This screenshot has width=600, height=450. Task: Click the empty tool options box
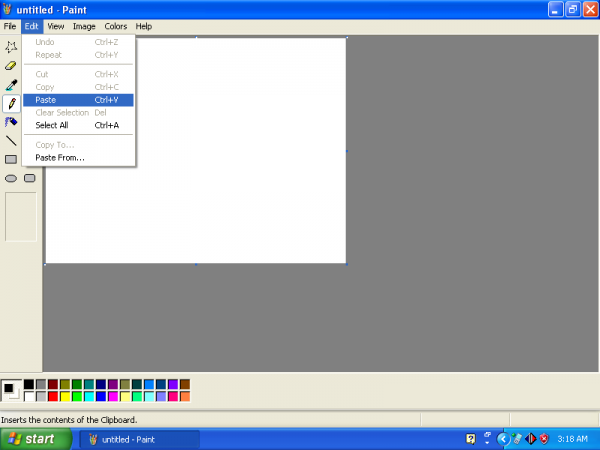point(21,217)
